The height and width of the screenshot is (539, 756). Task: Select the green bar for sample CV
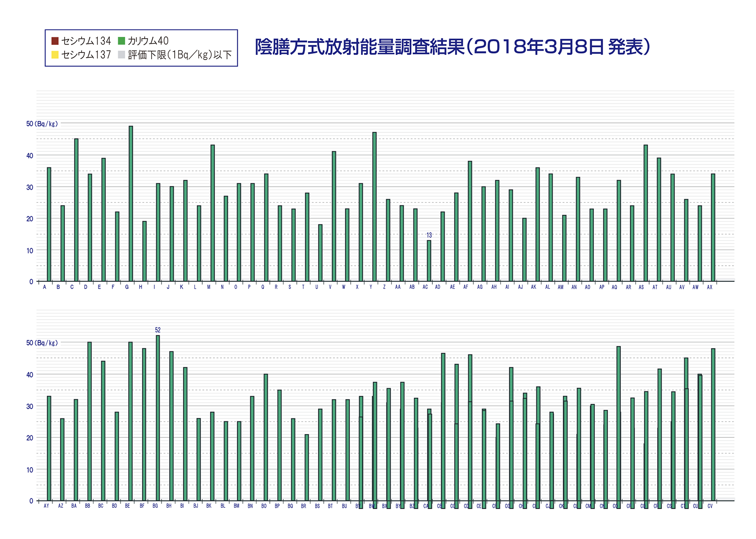click(x=713, y=425)
